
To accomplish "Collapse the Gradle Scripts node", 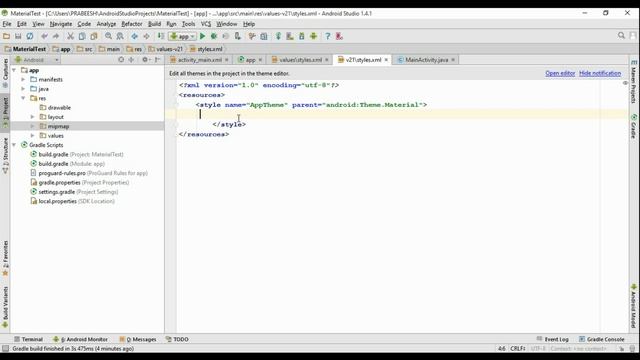I will tap(14, 145).
